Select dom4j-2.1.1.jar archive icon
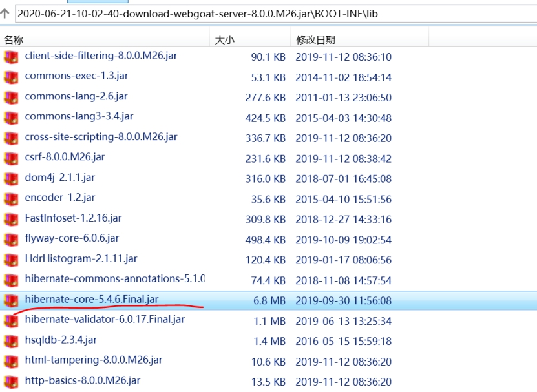The width and height of the screenshot is (537, 392). pyautogui.click(x=11, y=179)
